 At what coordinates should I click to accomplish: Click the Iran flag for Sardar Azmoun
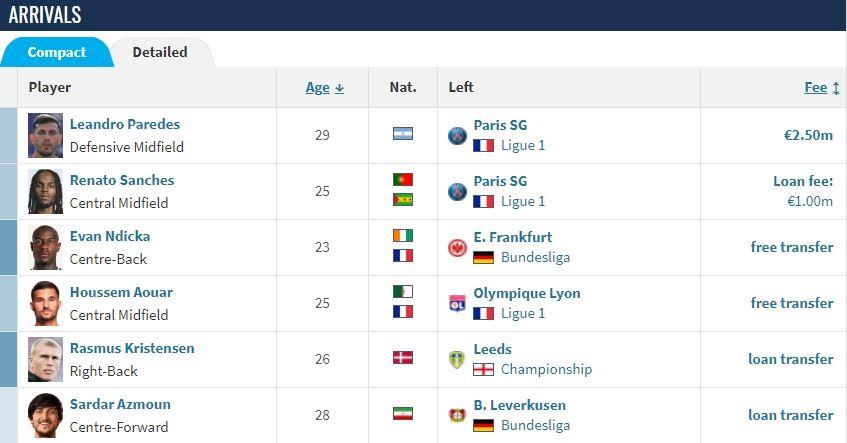click(x=403, y=414)
